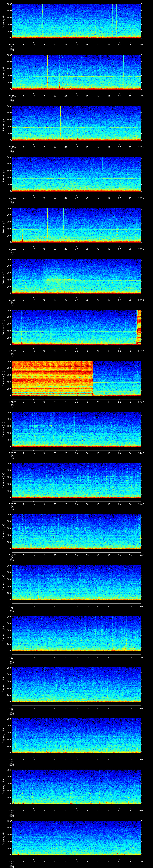Click the spectrogram panel starting at 6:27:00
The width and height of the screenshot is (153, 868).
[77, 685]
